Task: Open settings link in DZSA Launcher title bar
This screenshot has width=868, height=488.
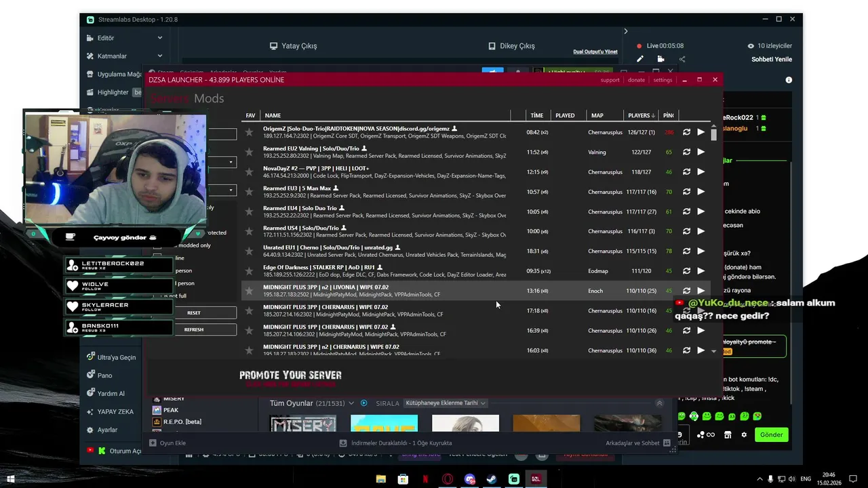Action: pyautogui.click(x=663, y=80)
